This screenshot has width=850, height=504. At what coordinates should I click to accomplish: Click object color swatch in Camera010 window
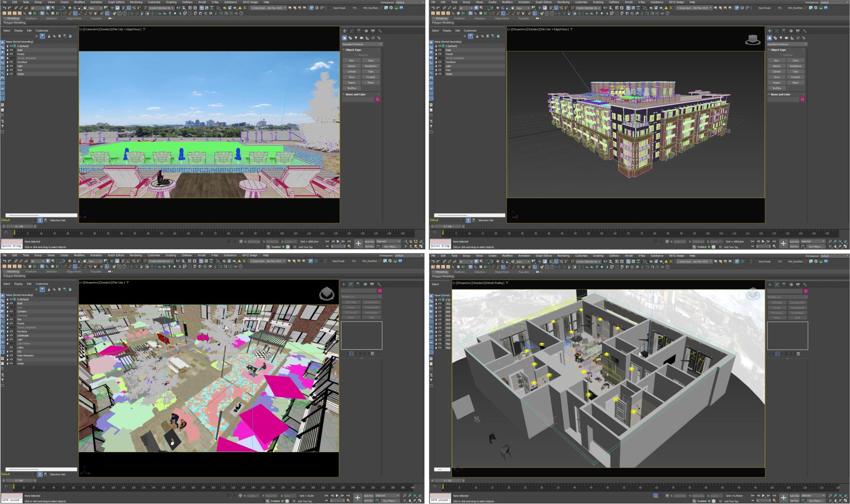coord(378,99)
